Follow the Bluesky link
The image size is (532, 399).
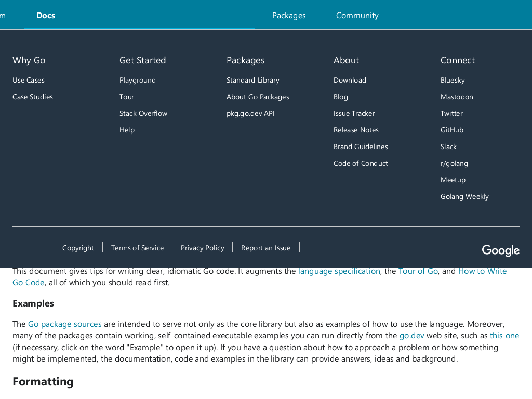[453, 80]
